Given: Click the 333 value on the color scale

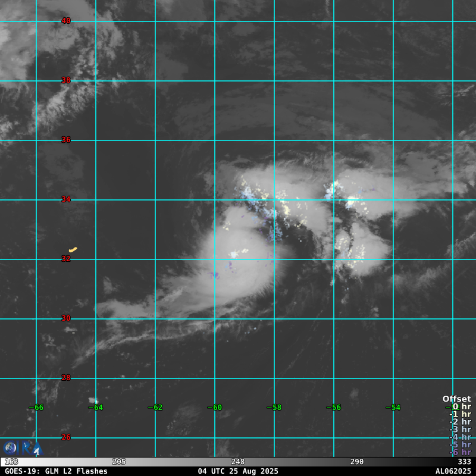Looking at the screenshot, I should (465, 462).
